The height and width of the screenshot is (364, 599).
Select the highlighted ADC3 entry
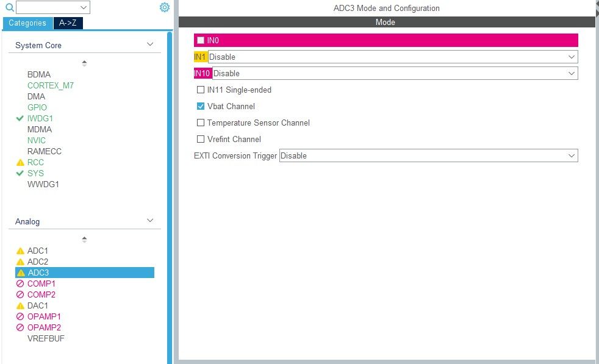85,273
